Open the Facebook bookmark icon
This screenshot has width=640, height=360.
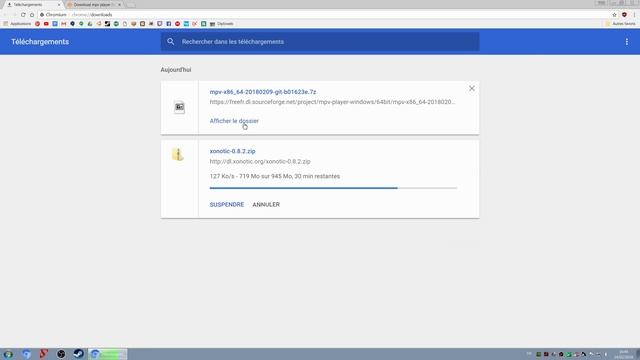point(169,24)
